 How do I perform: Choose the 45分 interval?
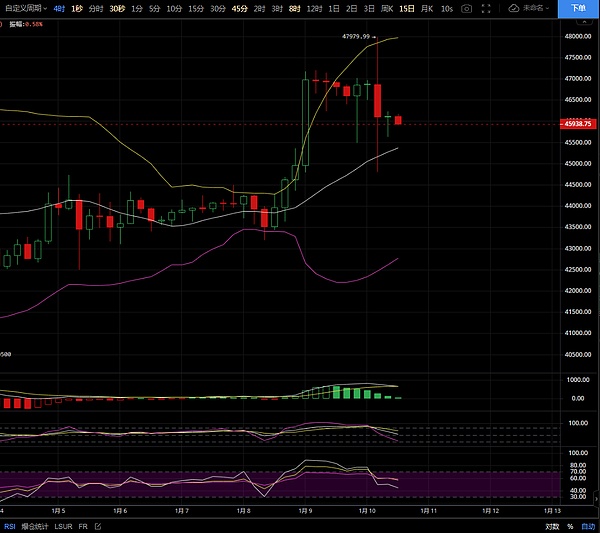[239, 8]
